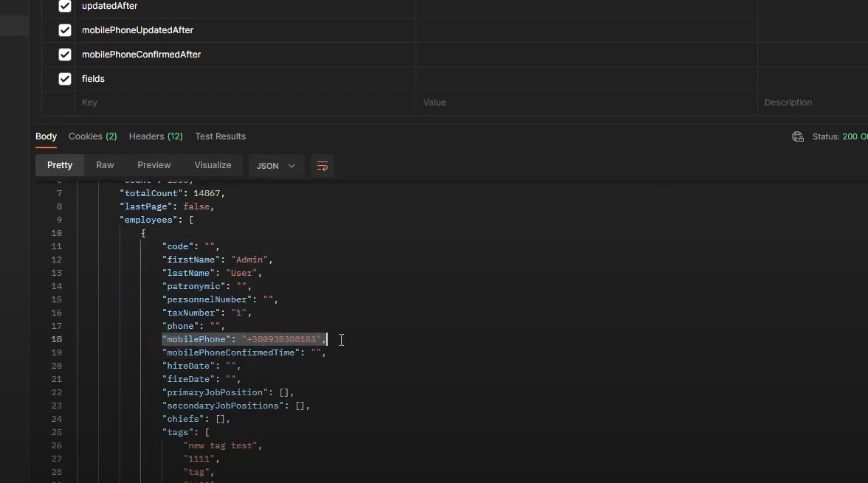Click the "secondaryJobPositions" property line
Screen dimensions: 868x483
coord(236,406)
